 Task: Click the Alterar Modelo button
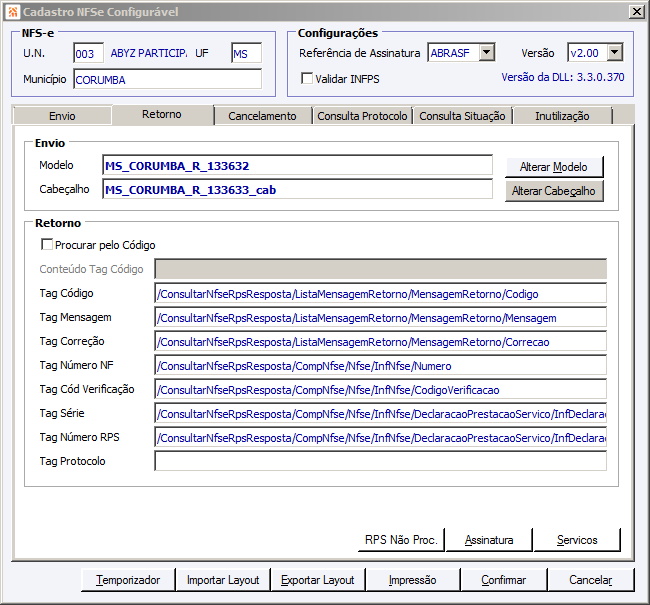click(x=554, y=167)
